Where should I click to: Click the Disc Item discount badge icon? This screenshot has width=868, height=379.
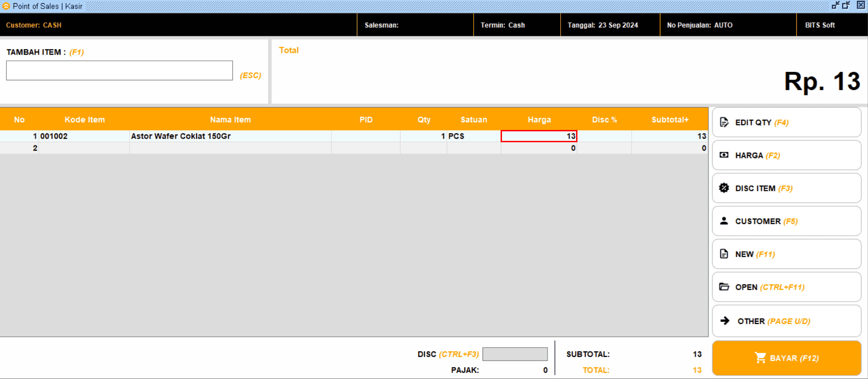pos(724,188)
